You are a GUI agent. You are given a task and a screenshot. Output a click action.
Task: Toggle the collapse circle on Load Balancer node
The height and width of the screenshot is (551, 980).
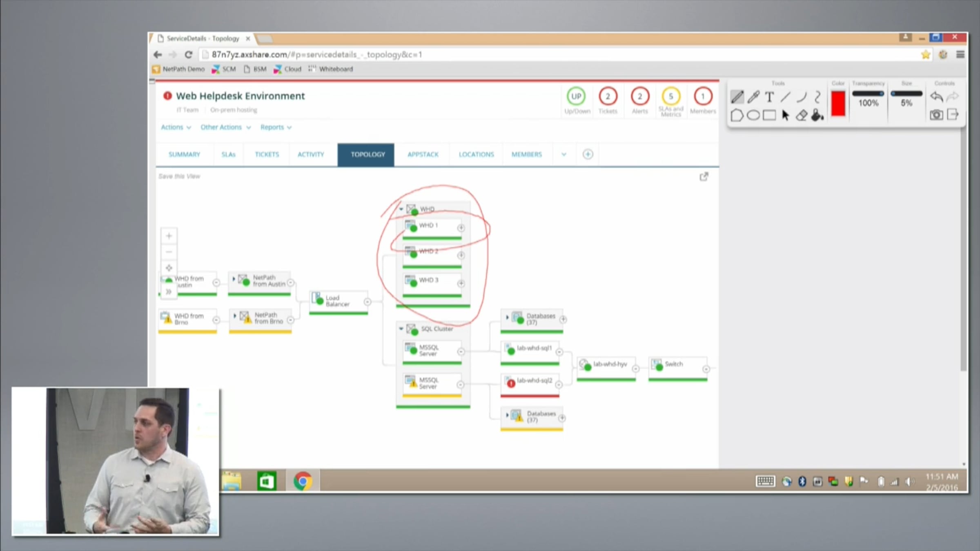[x=367, y=302]
